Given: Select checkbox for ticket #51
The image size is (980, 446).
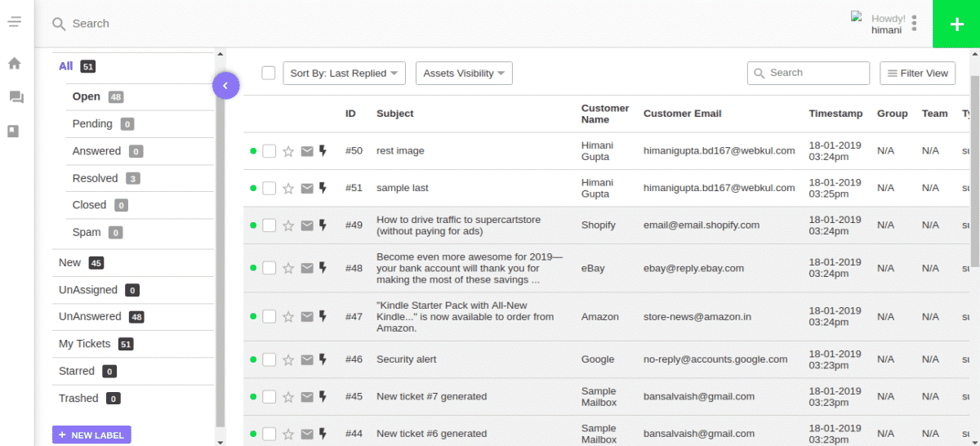Looking at the screenshot, I should coord(269,189).
